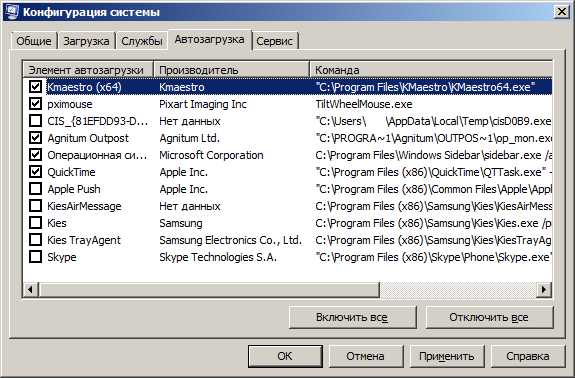This screenshot has height=378, width=575.
Task: Select the Kies.exe command path
Action: click(433, 223)
